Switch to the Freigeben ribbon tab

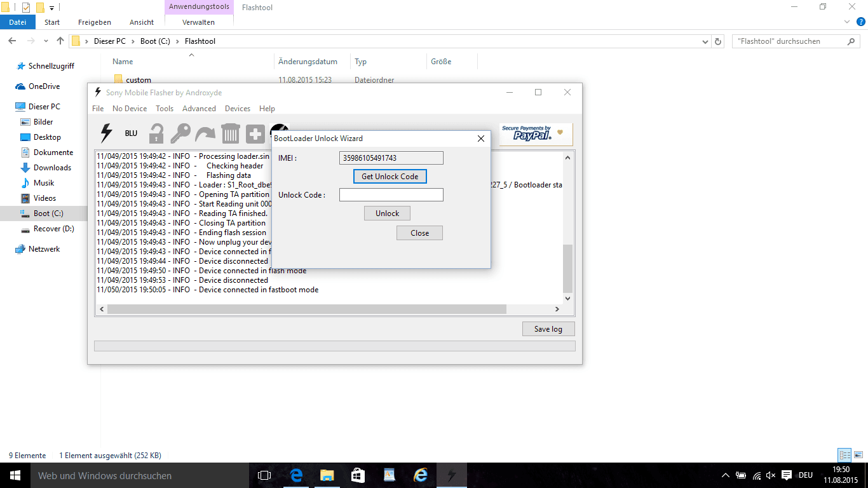pyautogui.click(x=95, y=22)
